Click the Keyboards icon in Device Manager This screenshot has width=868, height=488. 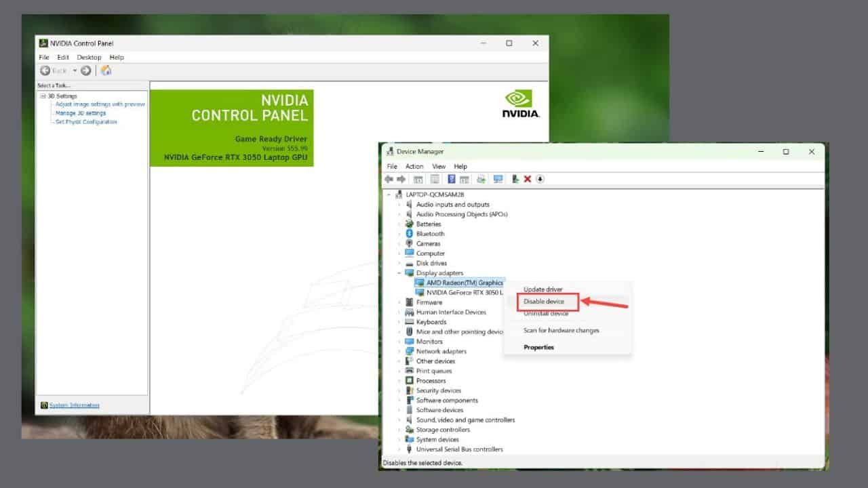[410, 322]
